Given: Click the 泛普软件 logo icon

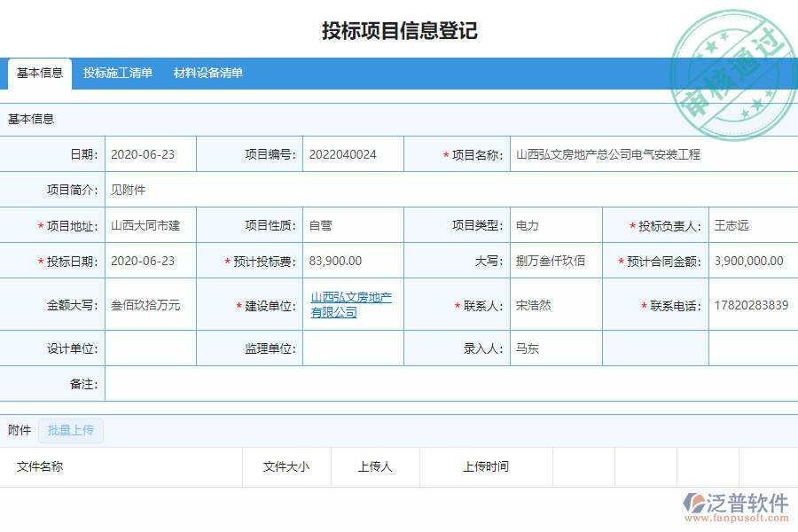Looking at the screenshot, I should tap(696, 501).
